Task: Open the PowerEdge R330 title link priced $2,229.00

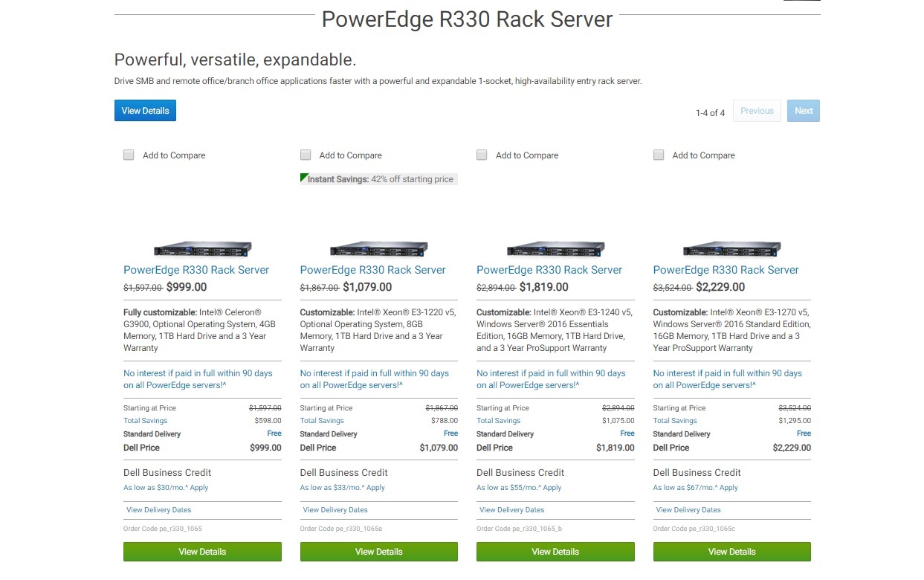Action: [726, 270]
